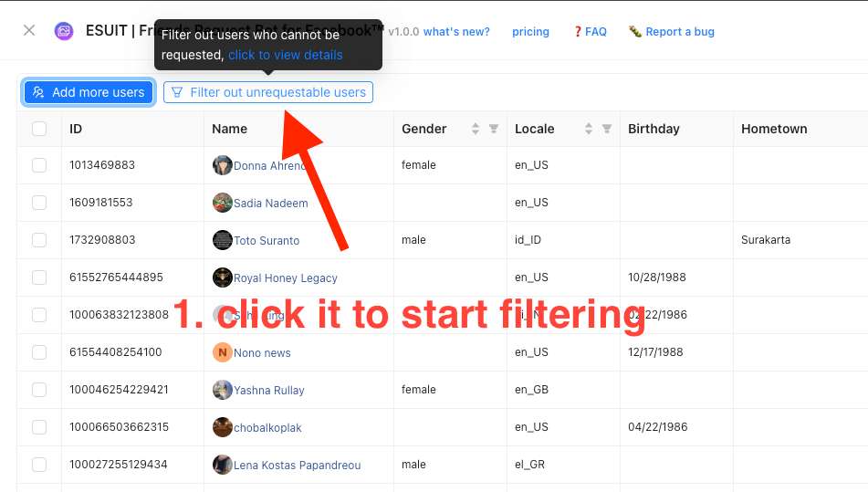Image resolution: width=868 pixels, height=492 pixels.
Task: Open the pricing page link
Action: [530, 32]
